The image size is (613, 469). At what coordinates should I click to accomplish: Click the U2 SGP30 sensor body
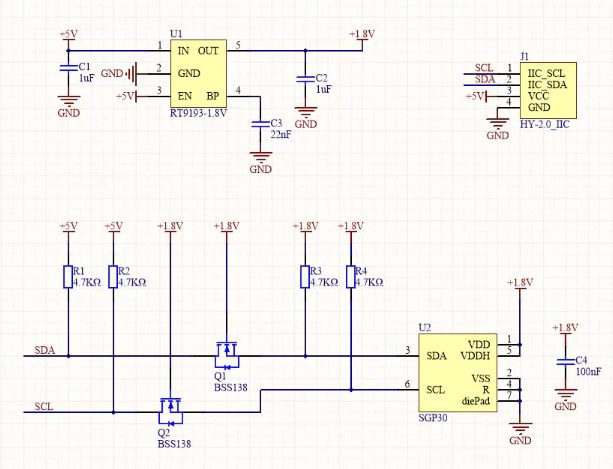(457, 371)
